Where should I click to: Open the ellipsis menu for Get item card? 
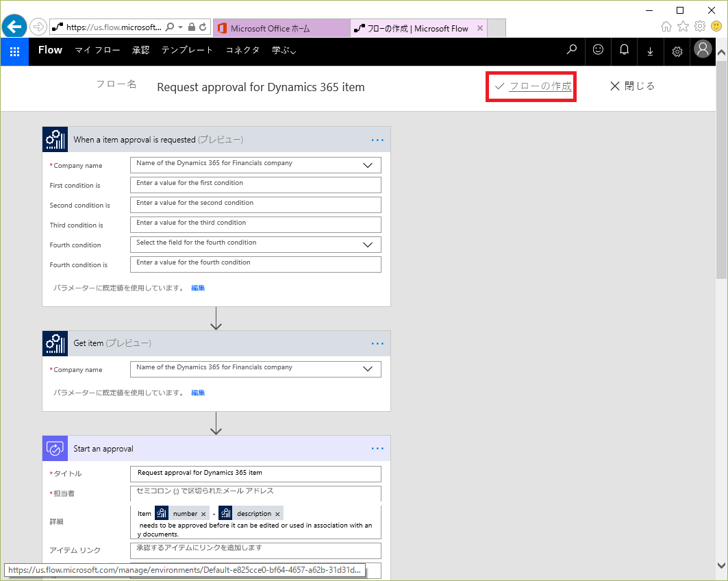(x=377, y=343)
